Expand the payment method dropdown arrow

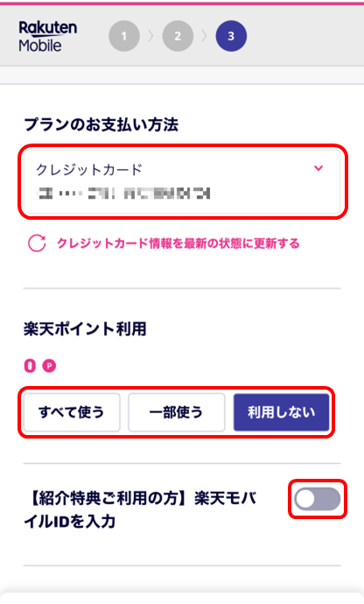point(318,168)
